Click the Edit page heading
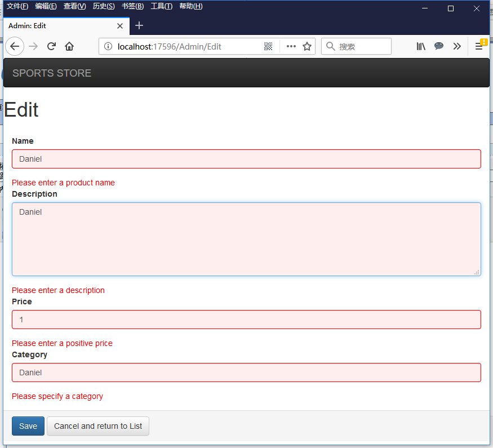493x448 pixels. pos(21,110)
